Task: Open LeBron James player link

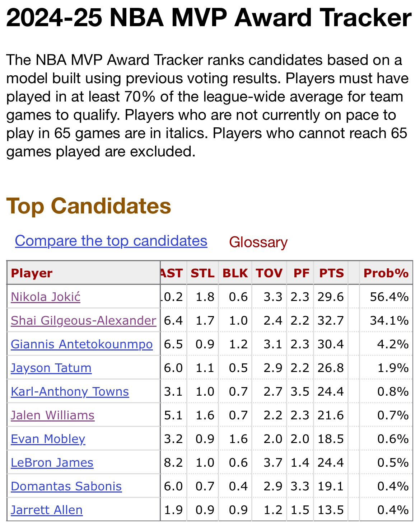Action: [52, 462]
